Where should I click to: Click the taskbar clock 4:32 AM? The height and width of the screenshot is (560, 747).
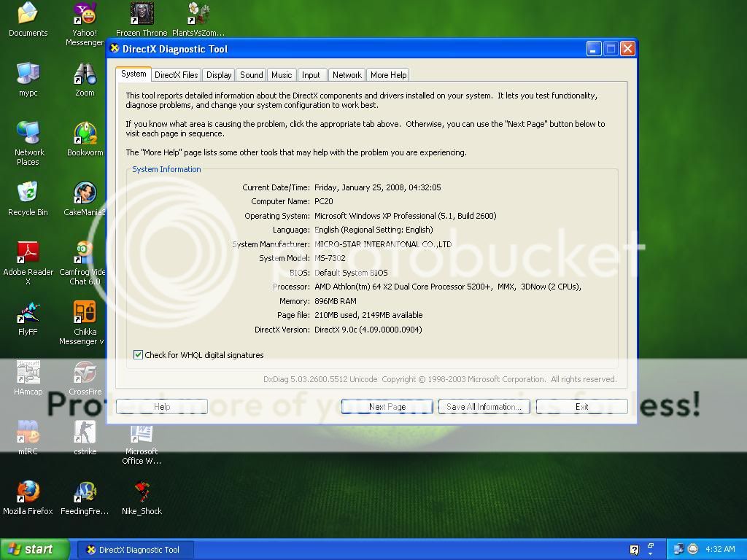(x=720, y=549)
